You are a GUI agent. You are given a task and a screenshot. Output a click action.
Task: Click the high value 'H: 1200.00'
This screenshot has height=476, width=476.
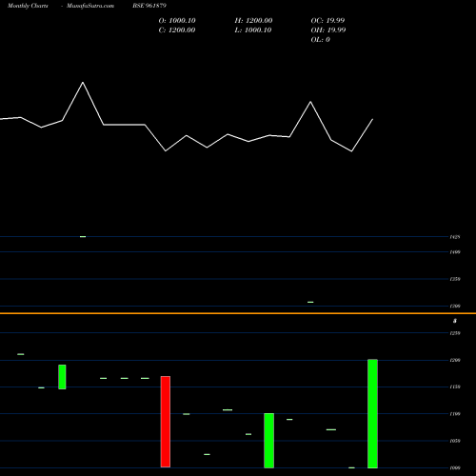(253, 21)
